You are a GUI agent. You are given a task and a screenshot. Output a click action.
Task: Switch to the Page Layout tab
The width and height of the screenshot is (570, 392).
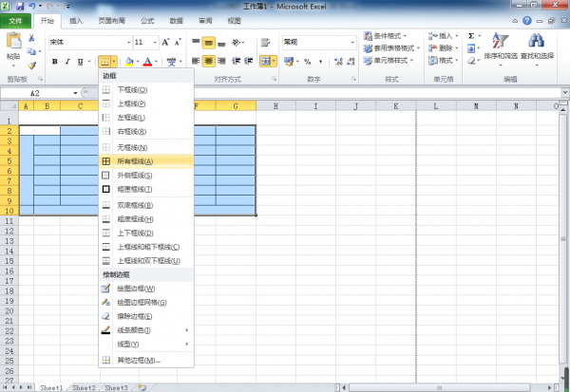click(x=111, y=21)
